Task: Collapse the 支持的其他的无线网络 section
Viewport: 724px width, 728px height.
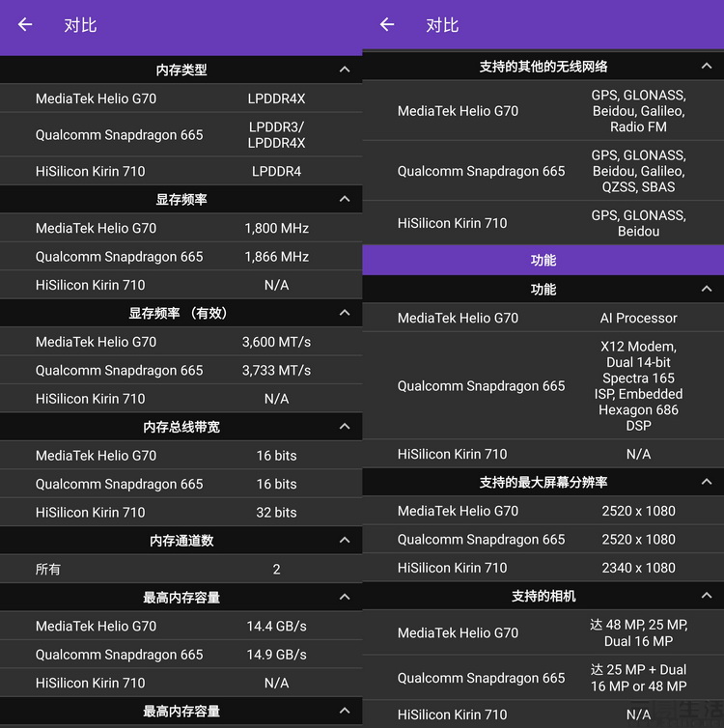Action: 707,67
